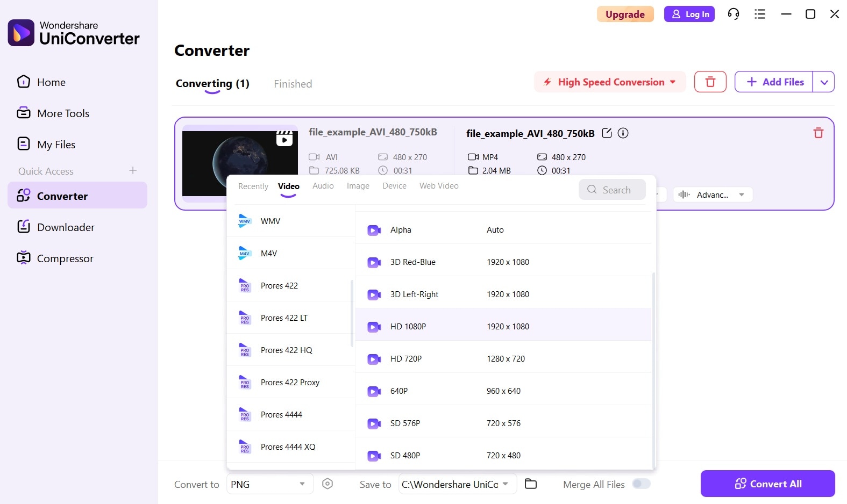Delete all files with the toolbar trash button
This screenshot has height=504, width=847.
click(x=710, y=82)
